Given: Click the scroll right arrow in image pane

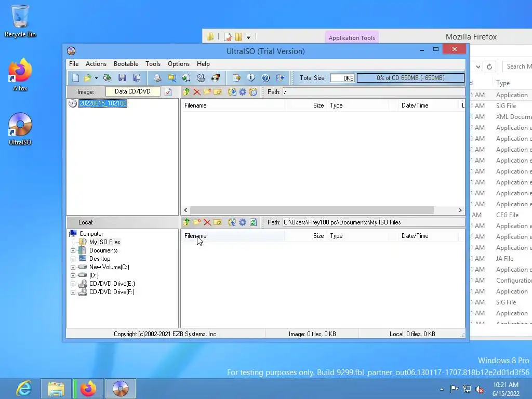Looking at the screenshot, I should [x=460, y=210].
